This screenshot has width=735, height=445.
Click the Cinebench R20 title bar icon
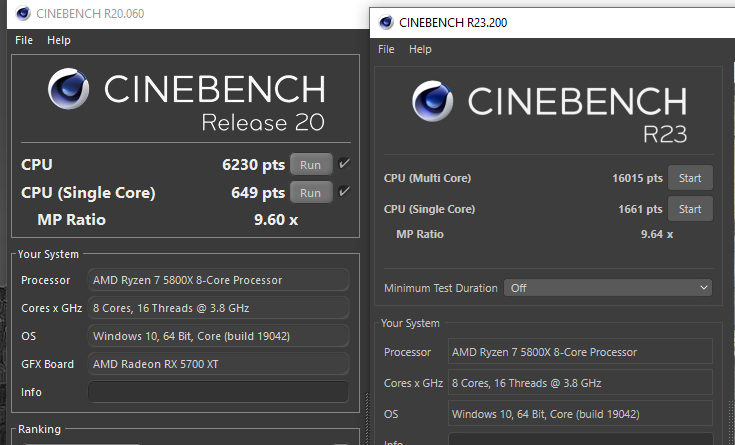22,13
